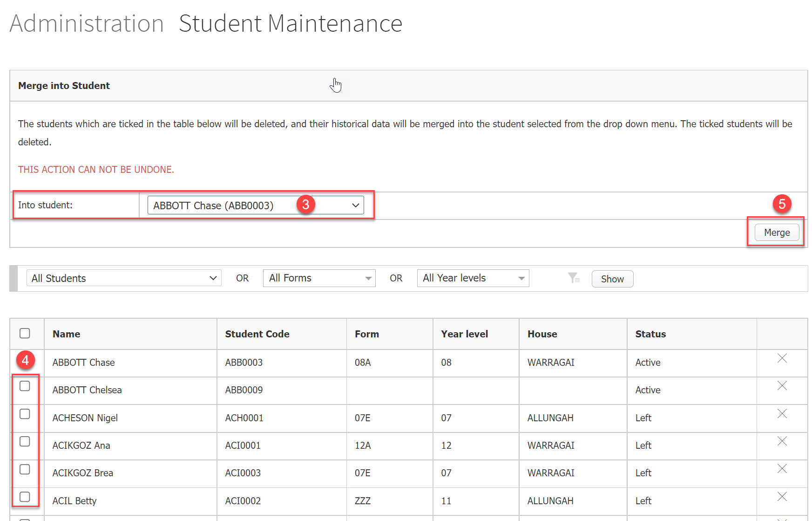Tick the checkbox for ABBOTT Chelsea
812x521 pixels.
pos(25,386)
